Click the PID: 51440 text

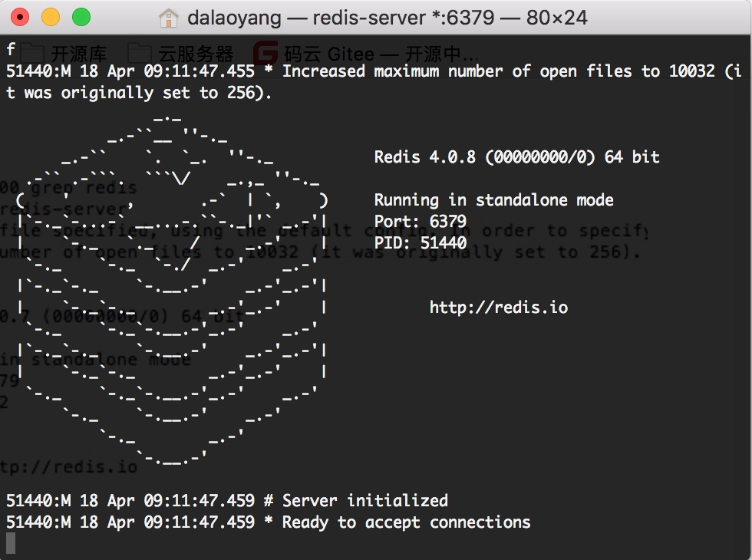click(x=421, y=242)
